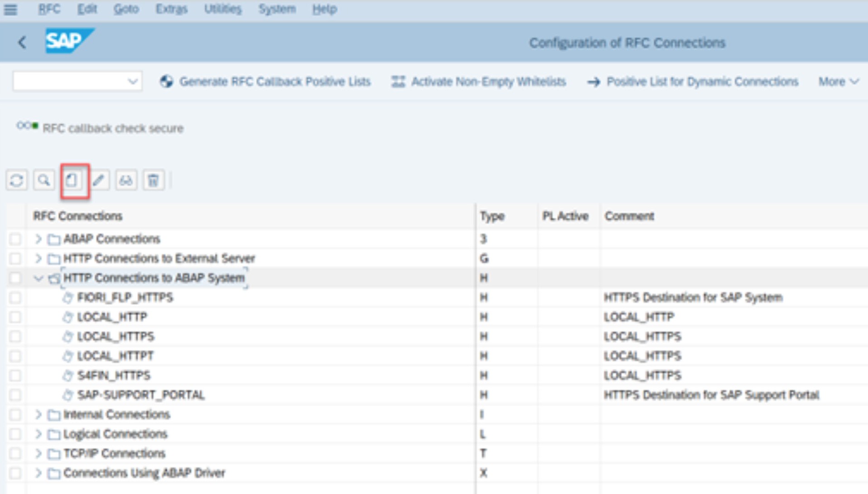
Task: Click the S4FIN_HTTPS connection icon
Action: coord(68,375)
